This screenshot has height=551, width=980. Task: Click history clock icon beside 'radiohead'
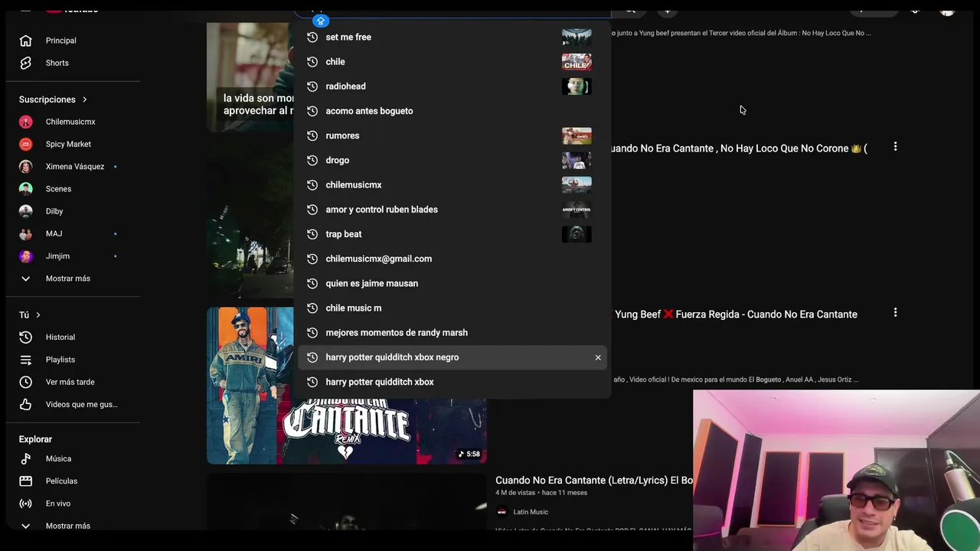coord(312,86)
